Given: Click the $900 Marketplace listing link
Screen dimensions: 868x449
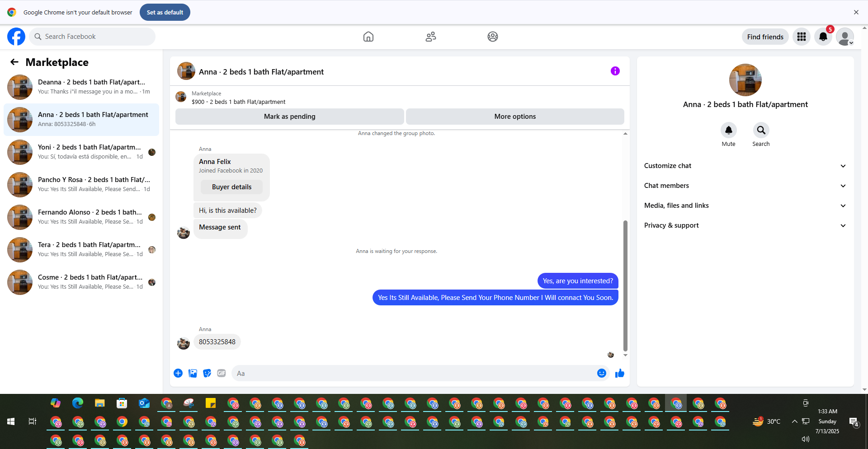Looking at the screenshot, I should [238, 102].
